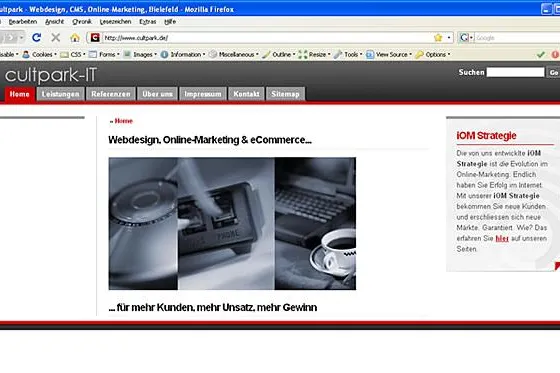Select the Sitemap navigation tab

pyautogui.click(x=285, y=94)
